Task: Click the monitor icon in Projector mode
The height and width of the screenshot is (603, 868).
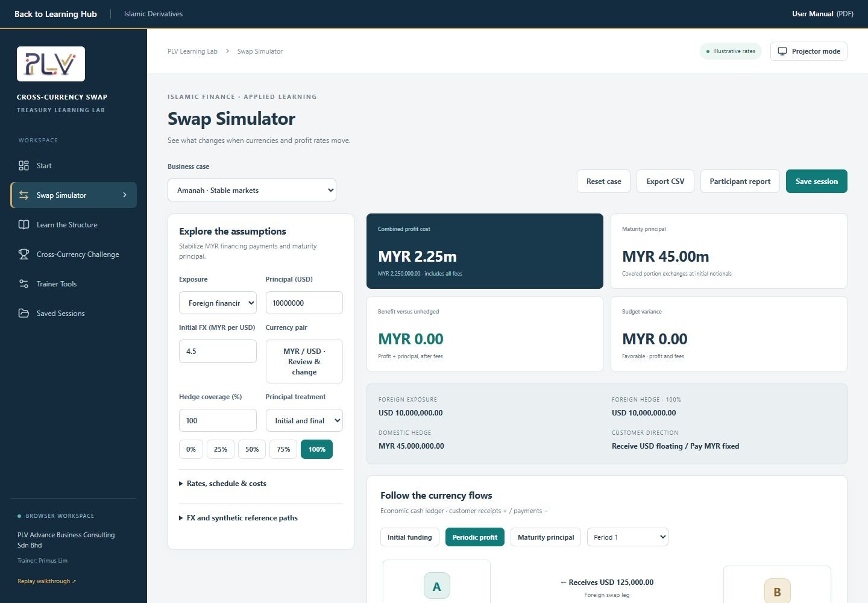Action: (x=782, y=51)
